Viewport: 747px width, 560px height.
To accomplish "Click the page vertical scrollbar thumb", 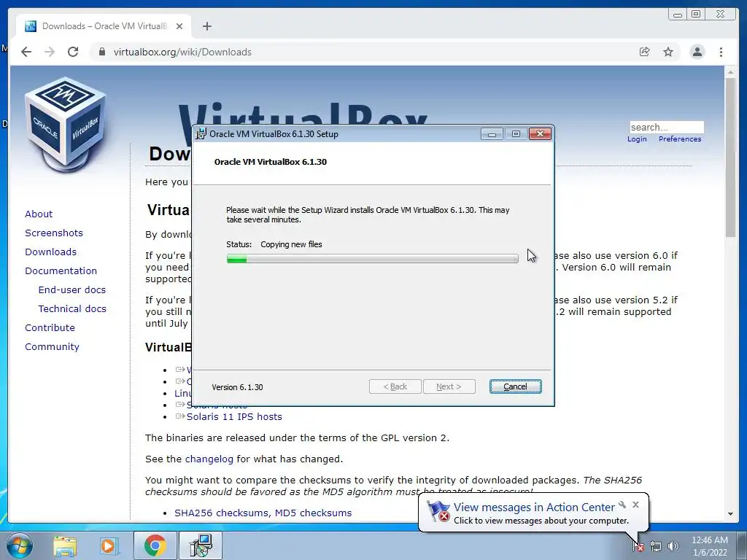I will (730, 157).
